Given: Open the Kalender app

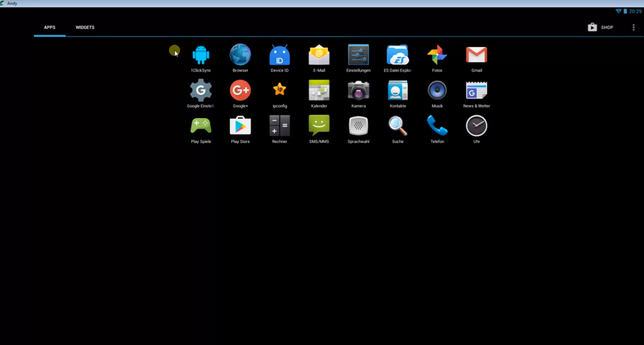Looking at the screenshot, I should (x=319, y=91).
